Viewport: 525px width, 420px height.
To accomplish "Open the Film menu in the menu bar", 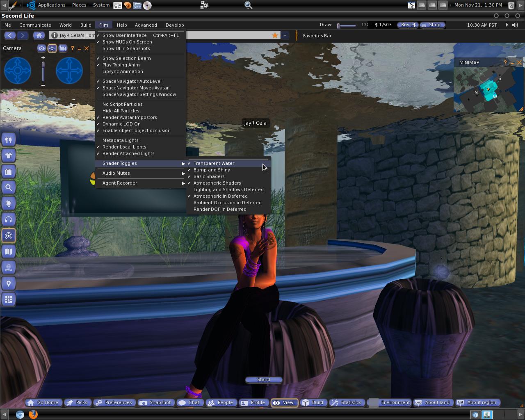I will (103, 25).
